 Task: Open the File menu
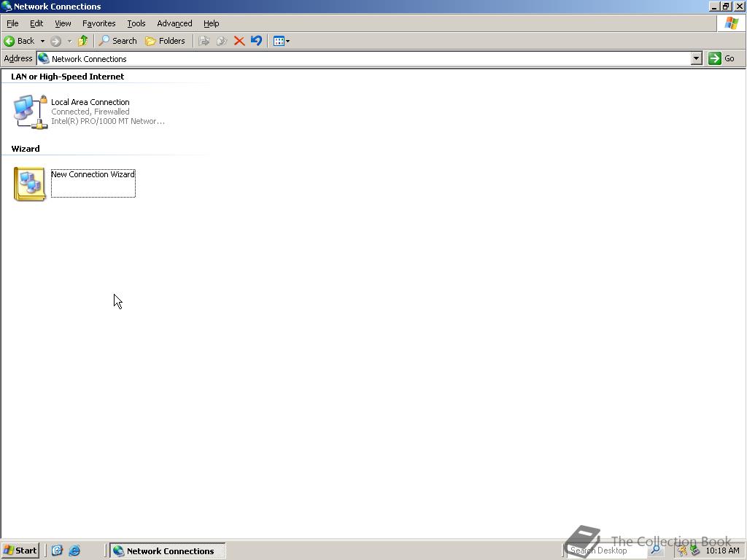click(x=12, y=23)
